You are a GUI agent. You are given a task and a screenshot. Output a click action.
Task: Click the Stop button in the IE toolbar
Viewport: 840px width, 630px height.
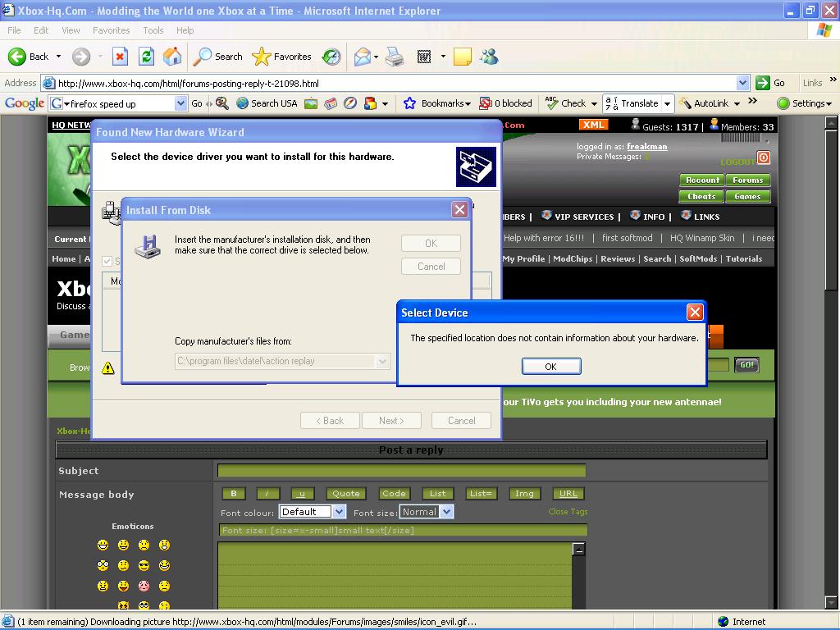click(120, 57)
